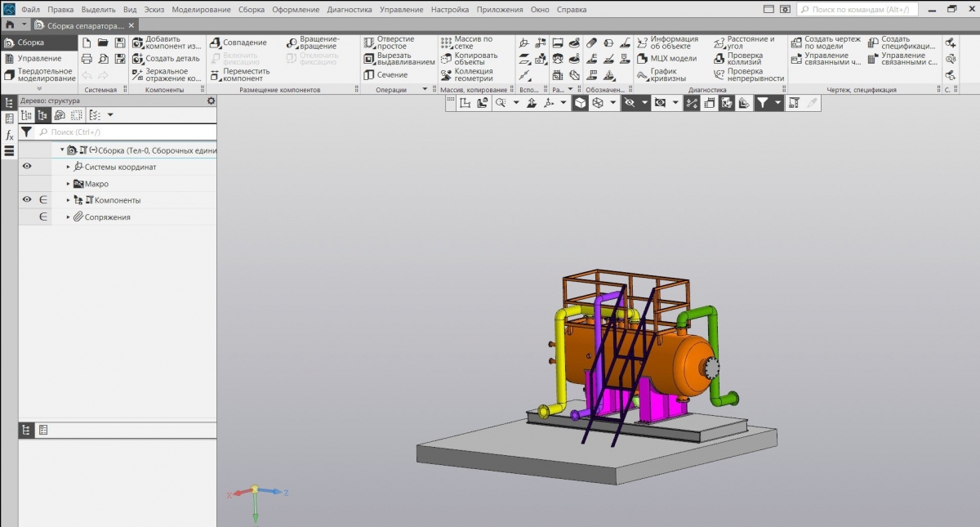Image resolution: width=980 pixels, height=527 pixels.
Task: Open the tree panel settings gear
Action: (x=211, y=100)
